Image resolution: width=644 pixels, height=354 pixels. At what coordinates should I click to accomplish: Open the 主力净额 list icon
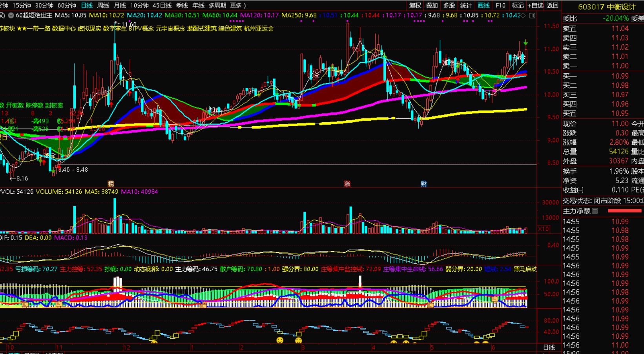click(595, 211)
